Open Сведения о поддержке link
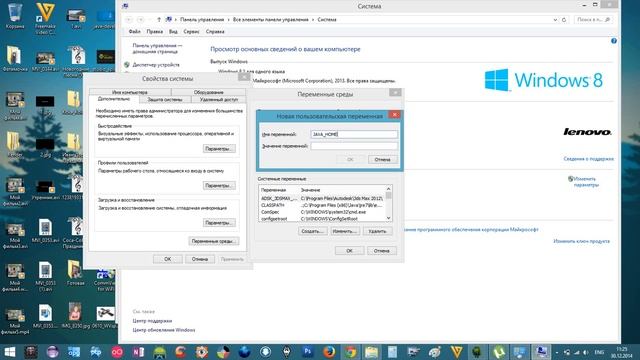The width and height of the screenshot is (640, 360). pos(589,159)
